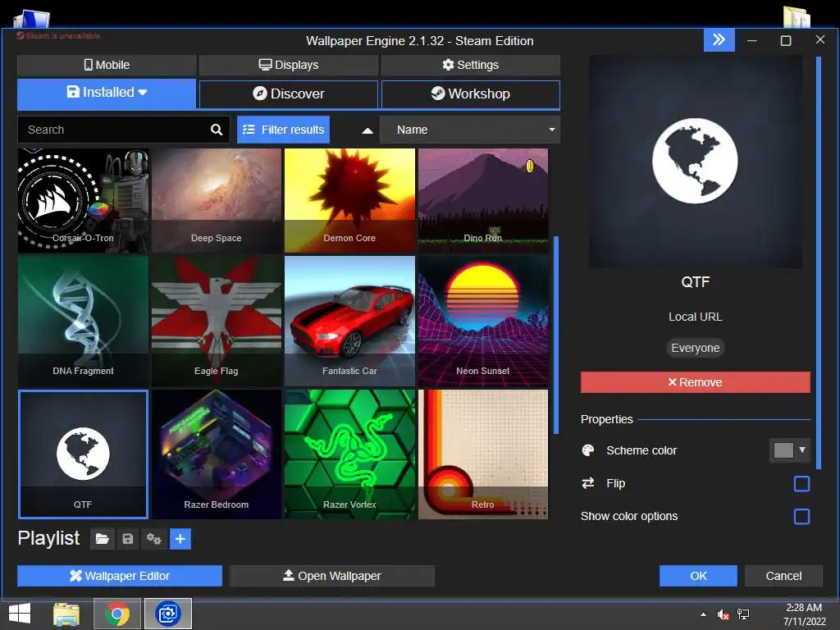Select the Eagle Flag wallpaper
840x630 pixels.
[x=217, y=321]
